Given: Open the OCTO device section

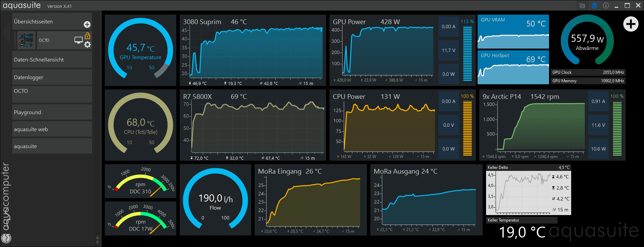Looking at the screenshot, I should click(52, 94).
